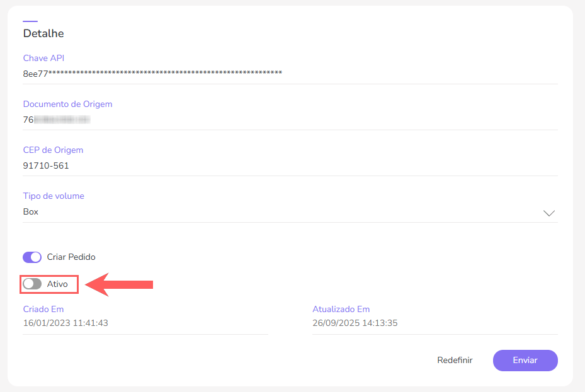Click the Tipo de volume label
This screenshot has height=392, width=585.
[x=54, y=196]
